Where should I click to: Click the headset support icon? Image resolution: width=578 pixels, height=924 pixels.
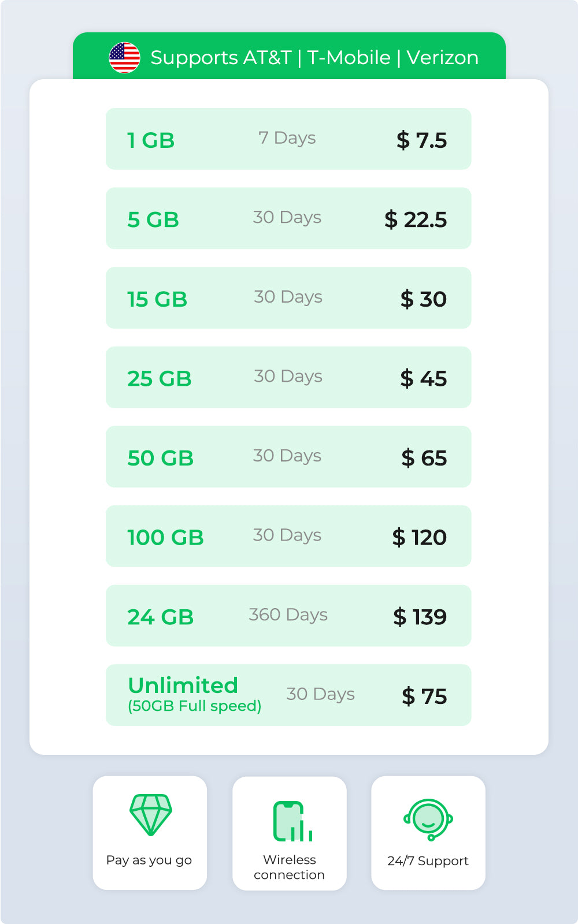click(x=428, y=819)
